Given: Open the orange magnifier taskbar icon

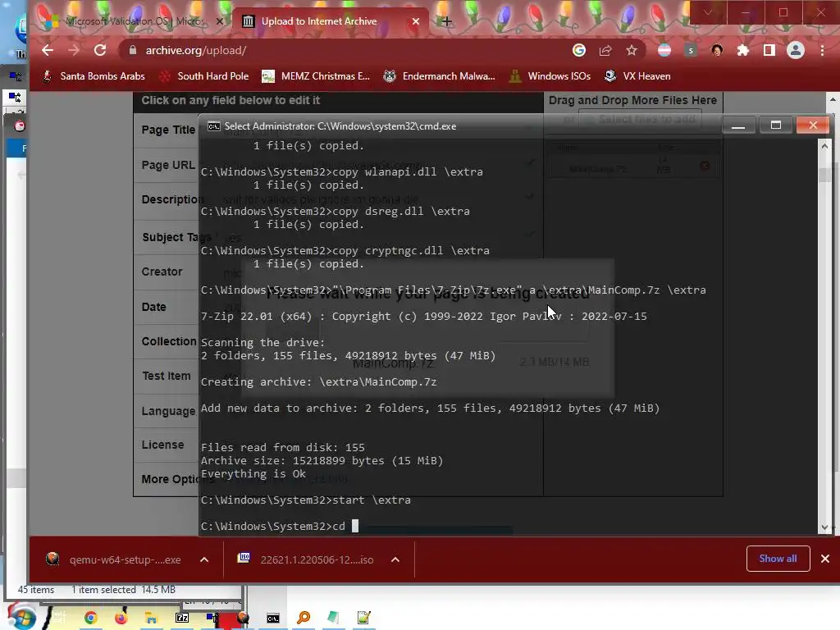Looking at the screenshot, I should click(x=304, y=618).
